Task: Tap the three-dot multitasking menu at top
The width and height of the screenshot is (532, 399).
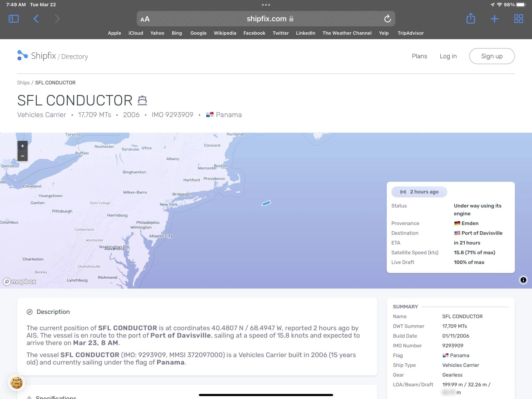Action: tap(266, 5)
